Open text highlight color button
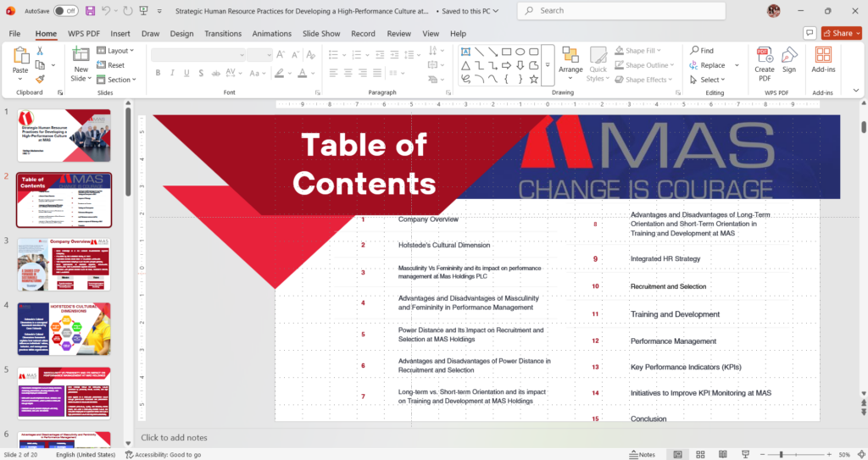Viewport: 868px width, 460px height. coord(280,73)
